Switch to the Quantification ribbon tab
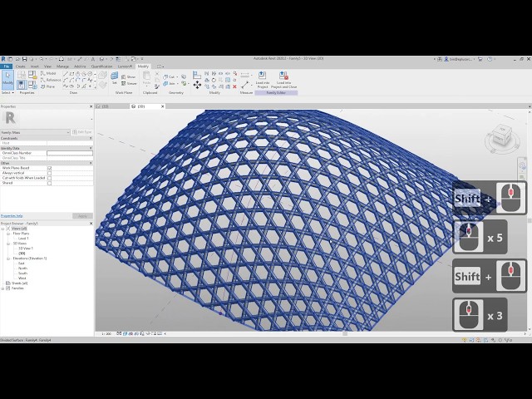Image resolution: width=532 pixels, height=399 pixels. point(101,66)
